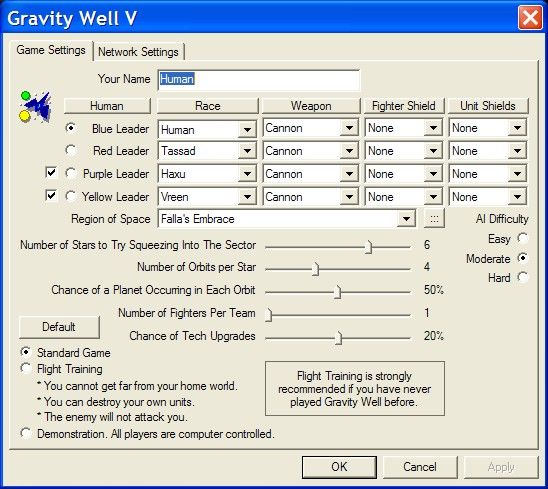Close the Gravity Well V dialog

[x=530, y=17]
